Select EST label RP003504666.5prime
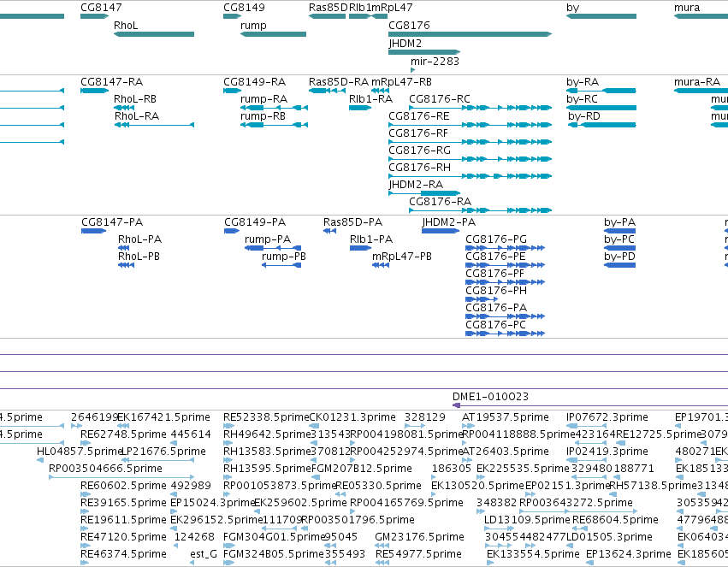This screenshot has height=567, width=728. pyautogui.click(x=105, y=469)
